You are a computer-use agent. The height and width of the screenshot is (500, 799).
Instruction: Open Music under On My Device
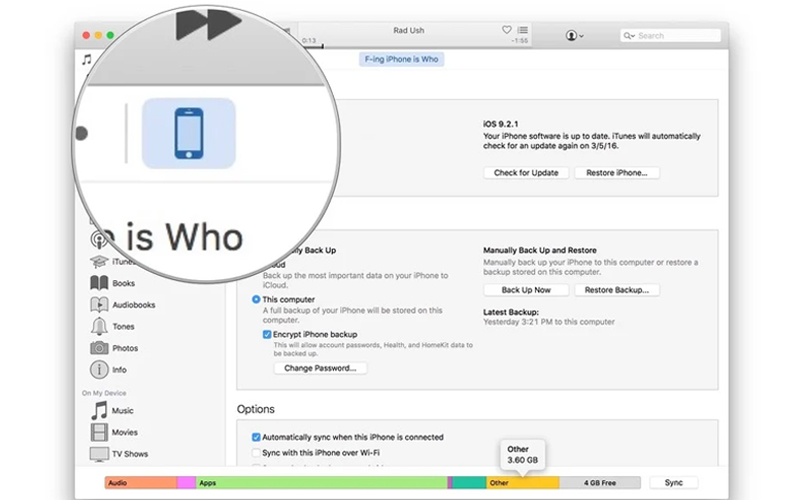coord(112,410)
